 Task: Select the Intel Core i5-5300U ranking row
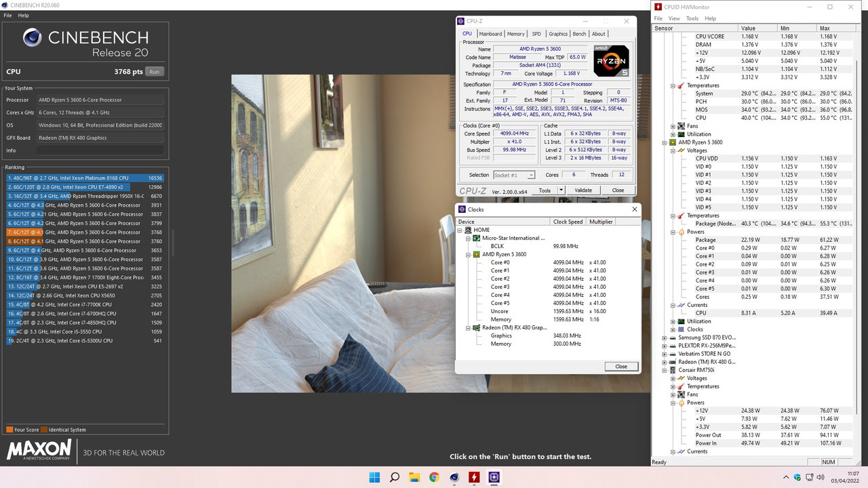point(85,340)
